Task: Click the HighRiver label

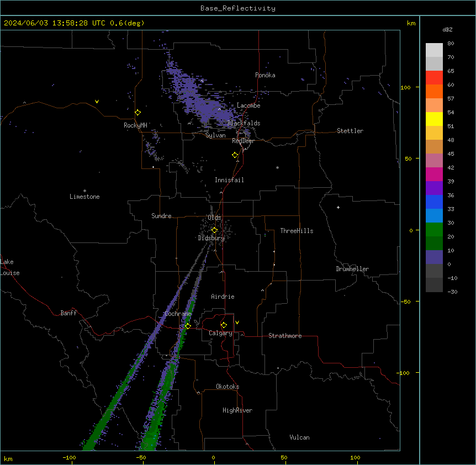Action: pyautogui.click(x=237, y=410)
